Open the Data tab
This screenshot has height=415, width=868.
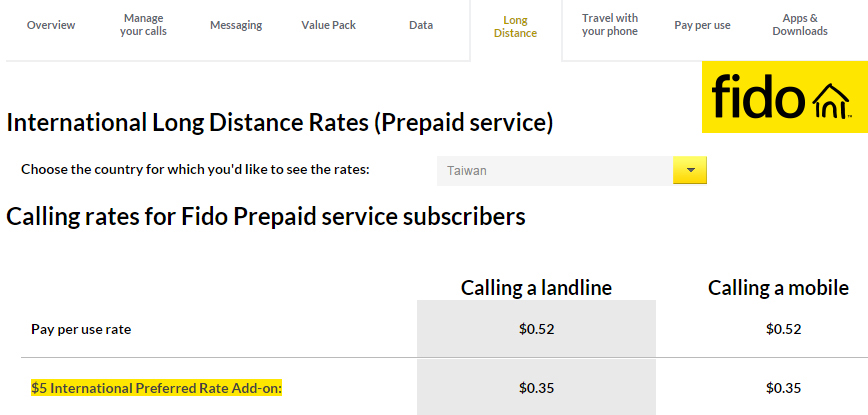pos(421,25)
